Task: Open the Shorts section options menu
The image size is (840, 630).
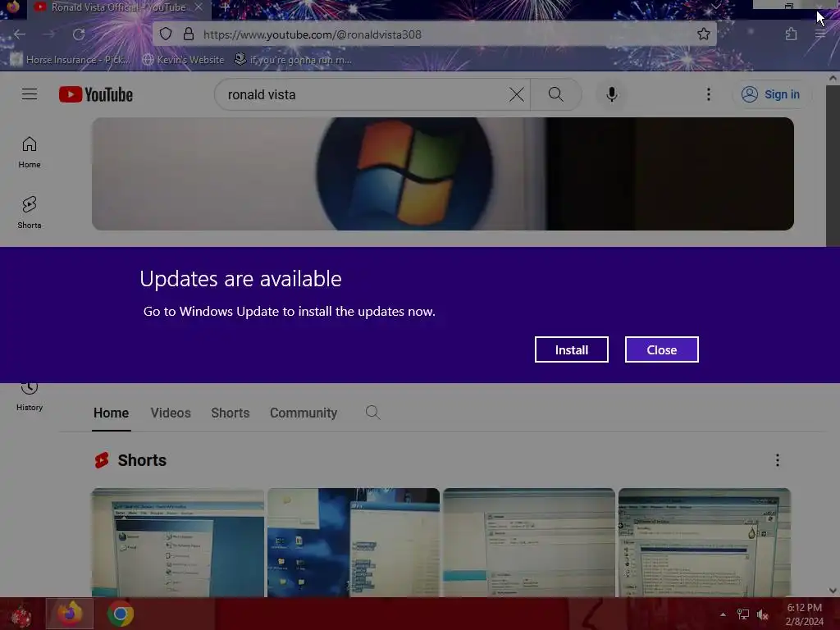Action: pyautogui.click(x=778, y=460)
